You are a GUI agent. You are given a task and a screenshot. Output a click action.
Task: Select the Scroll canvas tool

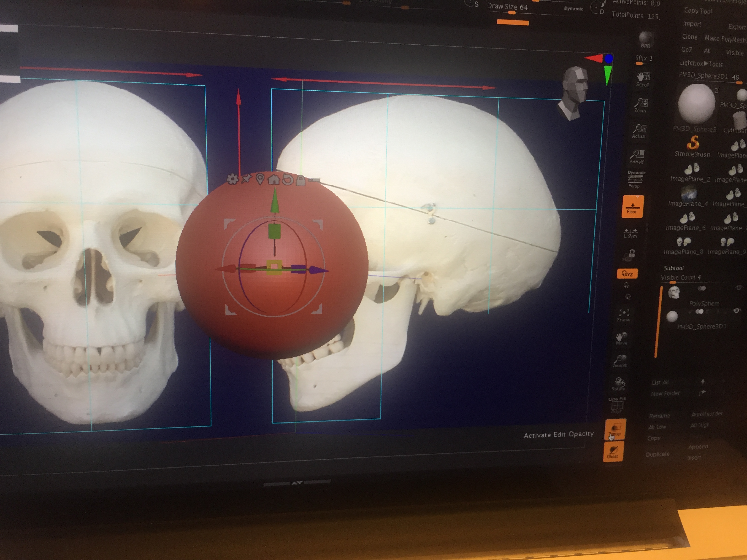pos(643,79)
